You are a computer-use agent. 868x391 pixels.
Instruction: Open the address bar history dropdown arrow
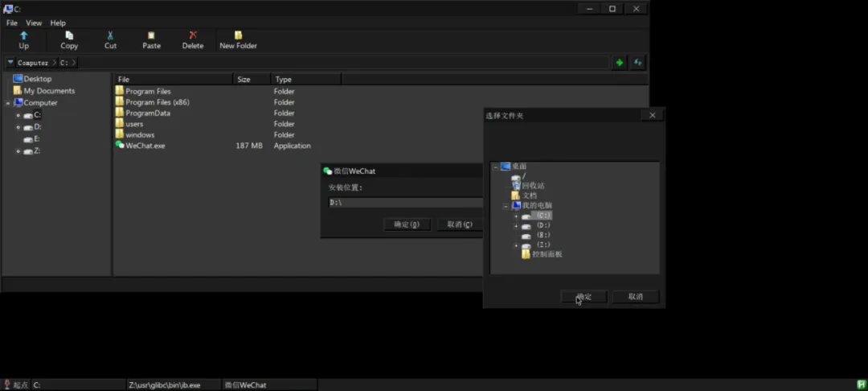click(x=10, y=63)
